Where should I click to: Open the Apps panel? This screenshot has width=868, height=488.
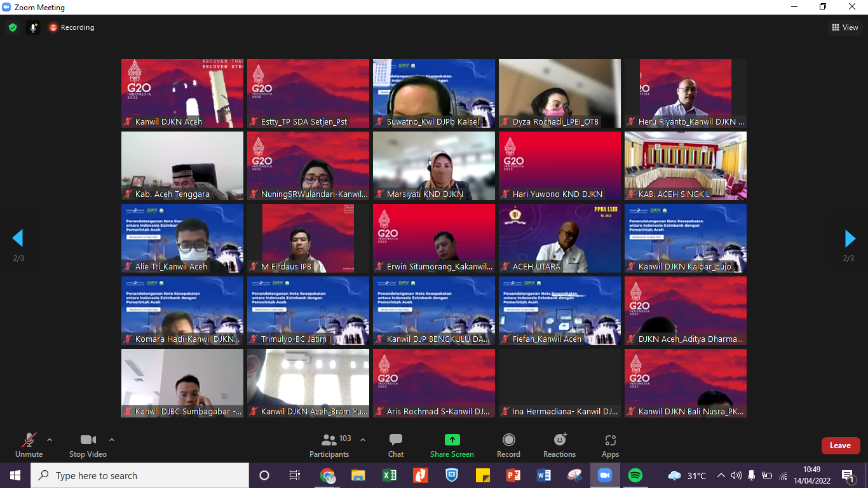pyautogui.click(x=610, y=445)
